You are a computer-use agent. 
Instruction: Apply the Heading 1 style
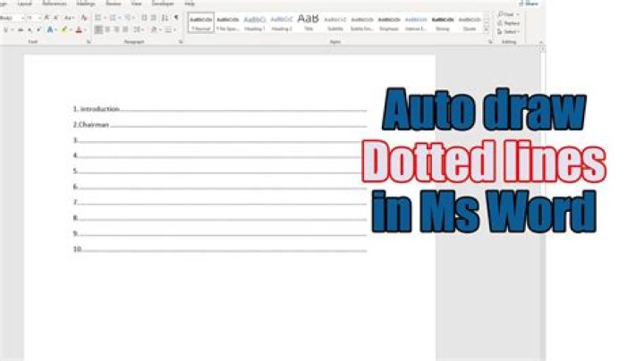(x=255, y=23)
